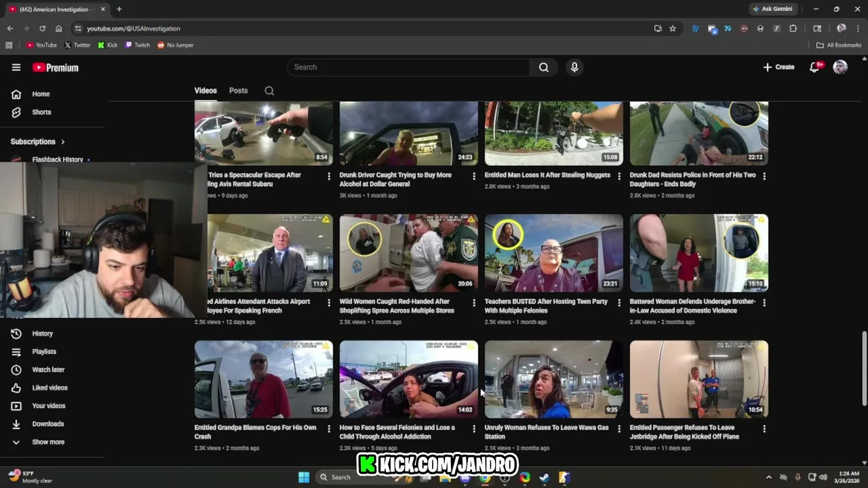The width and height of the screenshot is (868, 488).
Task: Open Watch later in sidebar
Action: pos(48,369)
